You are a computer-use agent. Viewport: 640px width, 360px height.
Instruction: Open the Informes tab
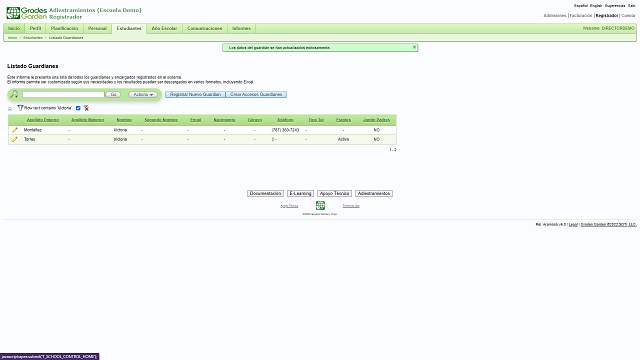241,28
